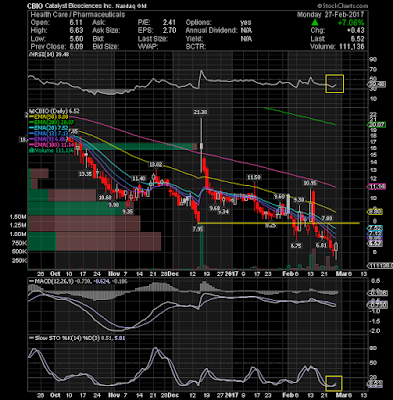Click the 9.35 November low label
The image size is (393, 400).
click(127, 212)
